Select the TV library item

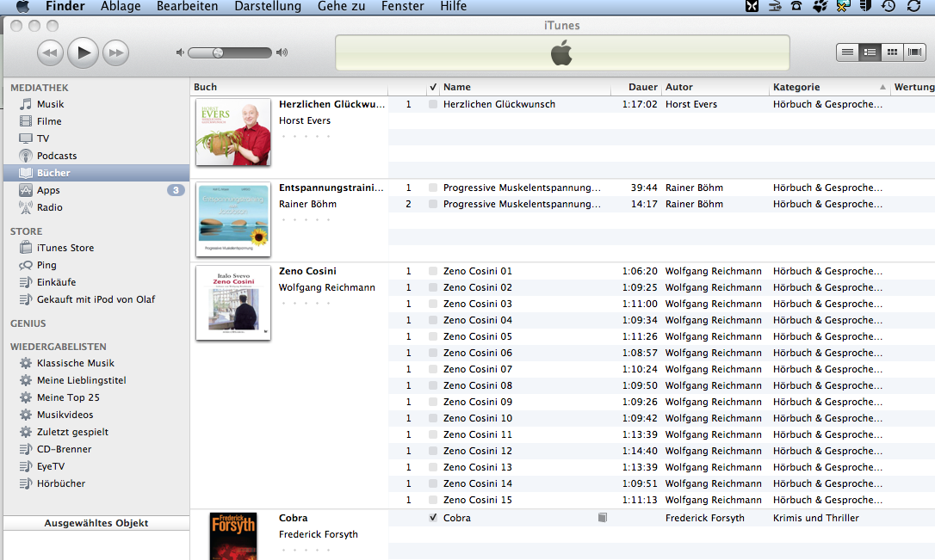43,138
